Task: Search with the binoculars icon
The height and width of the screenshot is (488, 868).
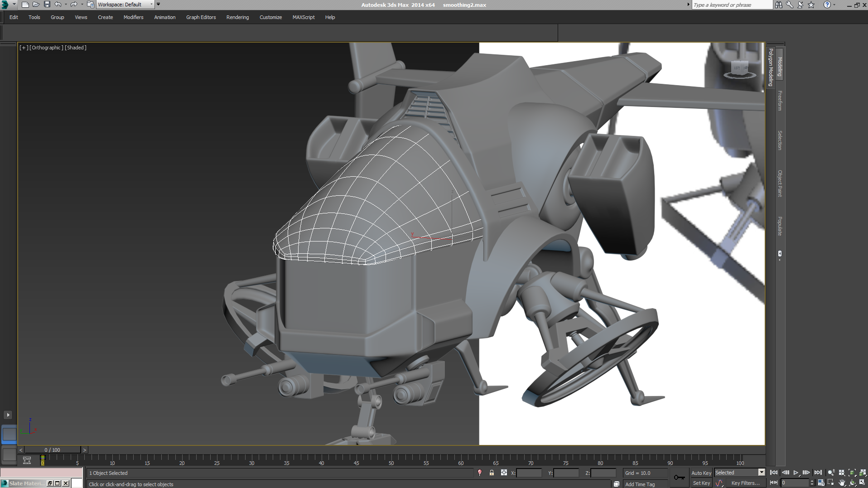Action: click(x=779, y=5)
